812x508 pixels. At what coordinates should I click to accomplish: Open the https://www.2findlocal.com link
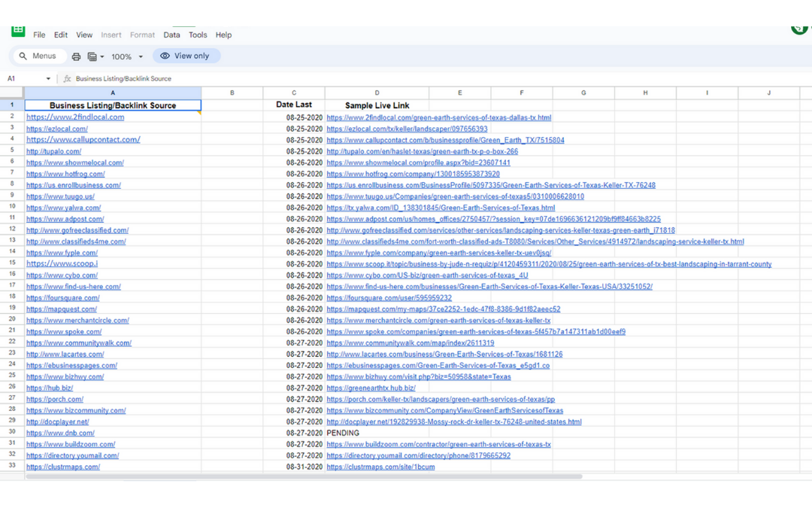(75, 117)
